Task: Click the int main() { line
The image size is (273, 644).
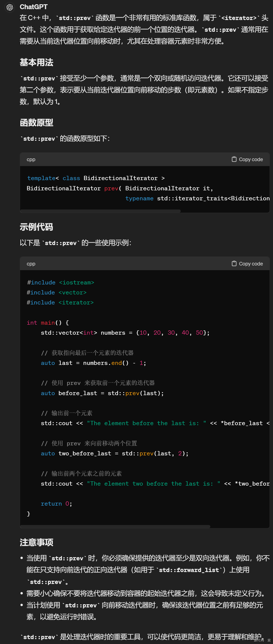Action: point(48,323)
